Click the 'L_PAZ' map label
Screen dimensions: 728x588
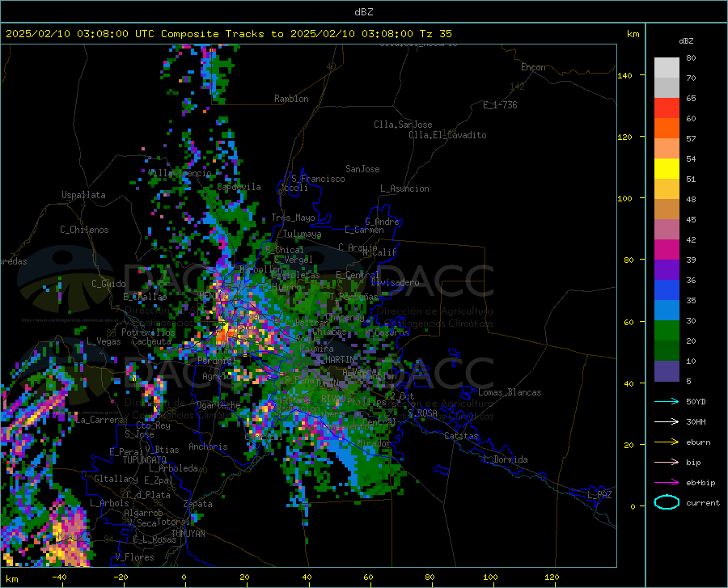click(x=599, y=495)
